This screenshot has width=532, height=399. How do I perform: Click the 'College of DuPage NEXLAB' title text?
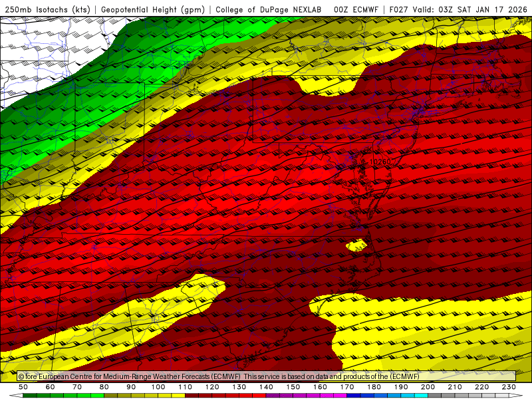coord(268,10)
